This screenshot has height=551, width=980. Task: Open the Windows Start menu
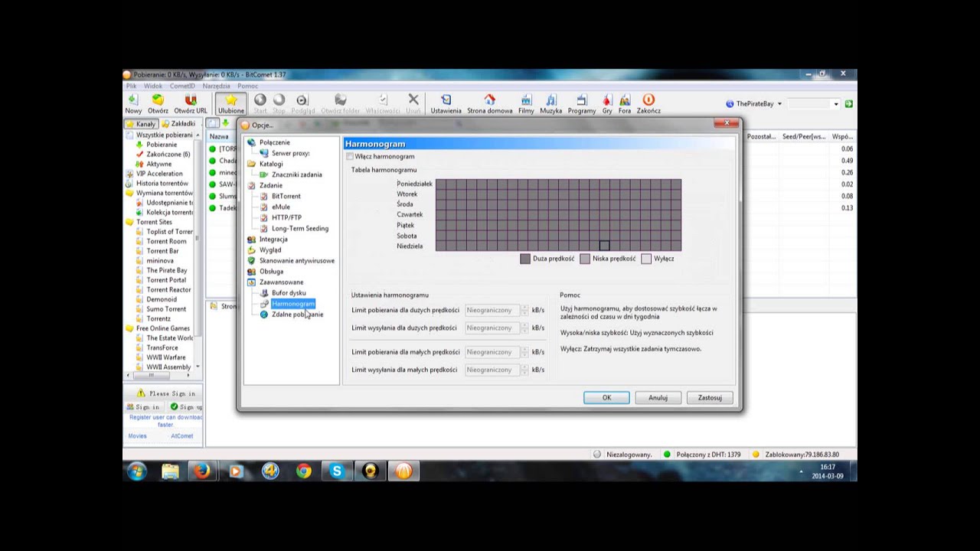137,471
